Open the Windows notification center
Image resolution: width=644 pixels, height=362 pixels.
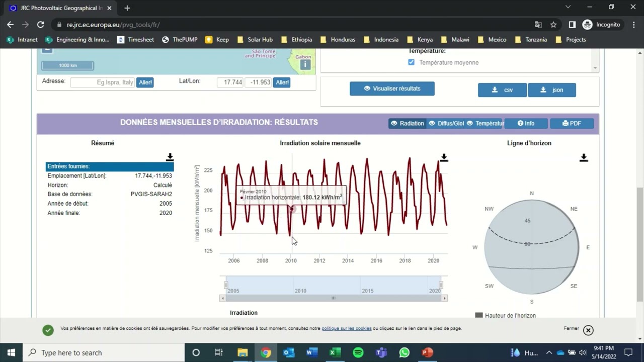[x=628, y=352]
